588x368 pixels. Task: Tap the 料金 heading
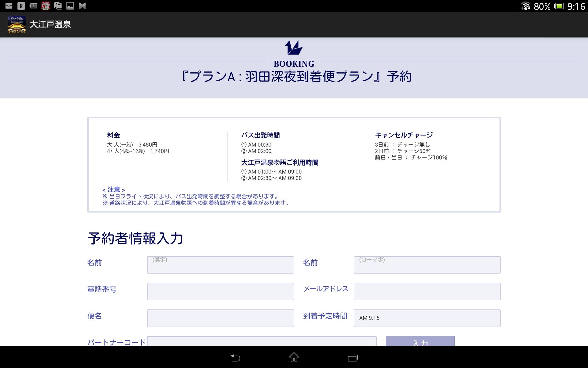(x=114, y=135)
